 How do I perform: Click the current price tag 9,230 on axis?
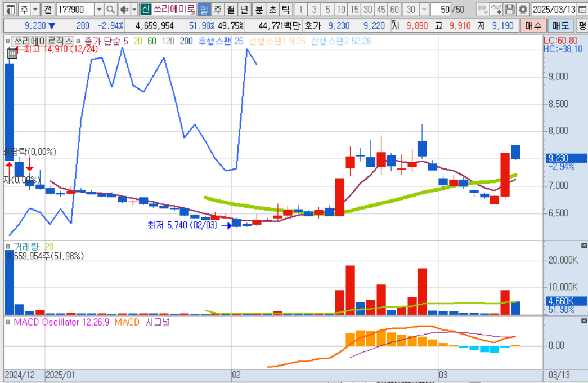(x=565, y=158)
